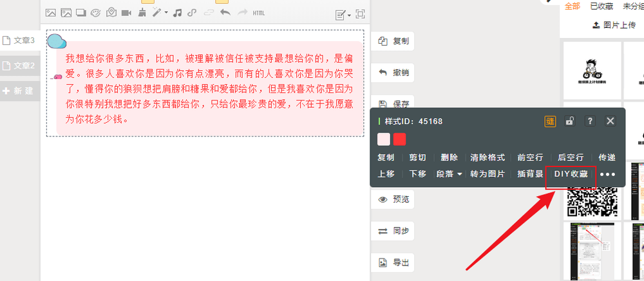Select the 已收藏 image tab
Image resolution: width=644 pixels, height=281 pixels.
[x=601, y=6]
